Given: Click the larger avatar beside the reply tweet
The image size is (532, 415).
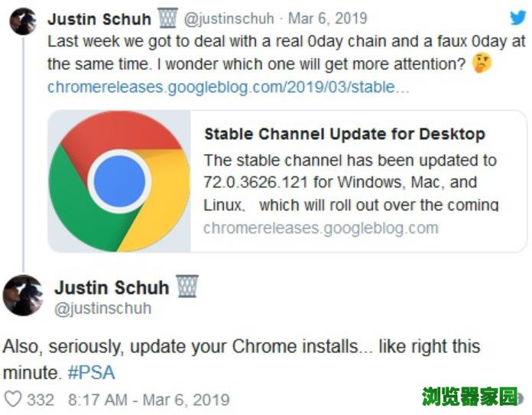Looking at the screenshot, I should pyautogui.click(x=23, y=296).
